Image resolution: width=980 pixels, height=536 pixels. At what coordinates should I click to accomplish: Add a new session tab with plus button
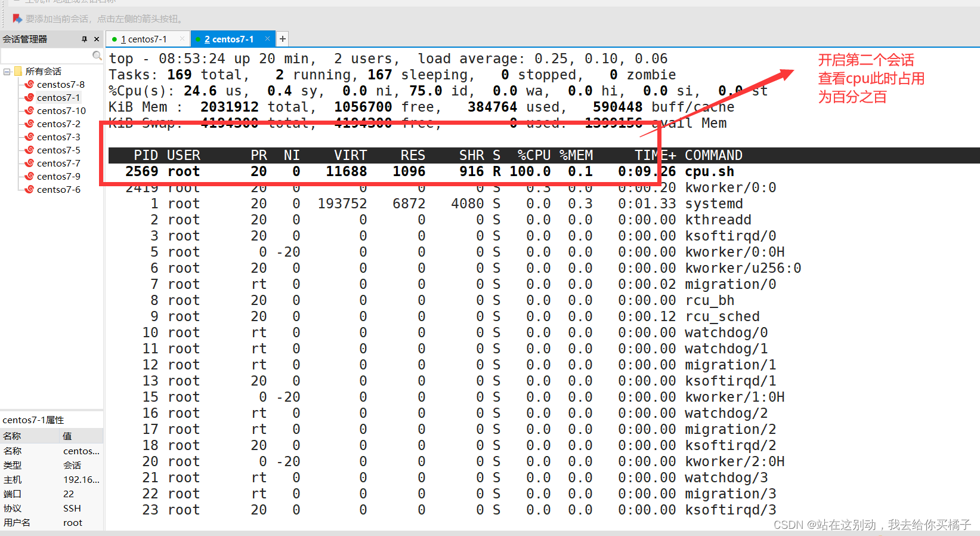pos(283,39)
